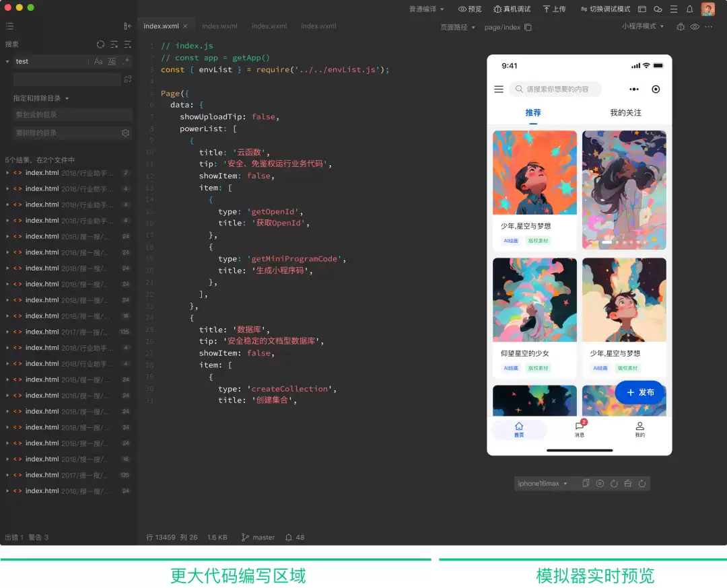727x588 pixels.
Task: Collapse the search result group for test
Action: pos(8,61)
